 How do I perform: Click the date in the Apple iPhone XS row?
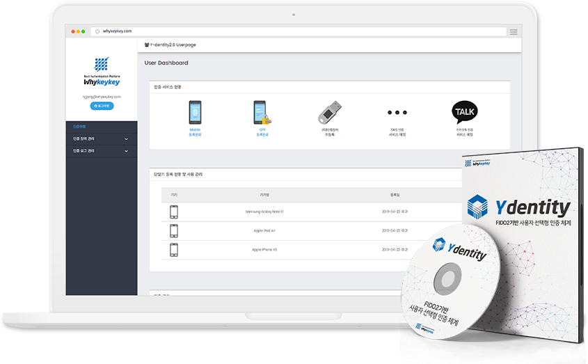pos(395,250)
